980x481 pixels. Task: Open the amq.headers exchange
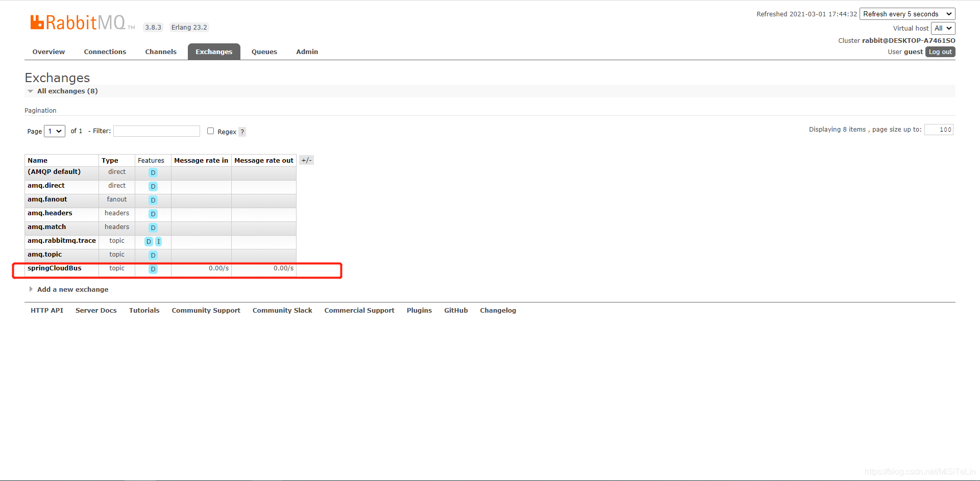[x=50, y=213]
